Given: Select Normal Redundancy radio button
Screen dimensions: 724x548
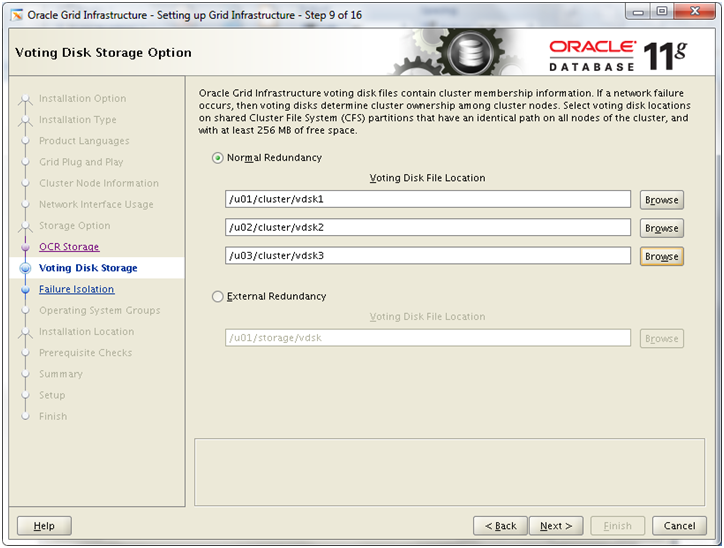Looking at the screenshot, I should point(217,158).
